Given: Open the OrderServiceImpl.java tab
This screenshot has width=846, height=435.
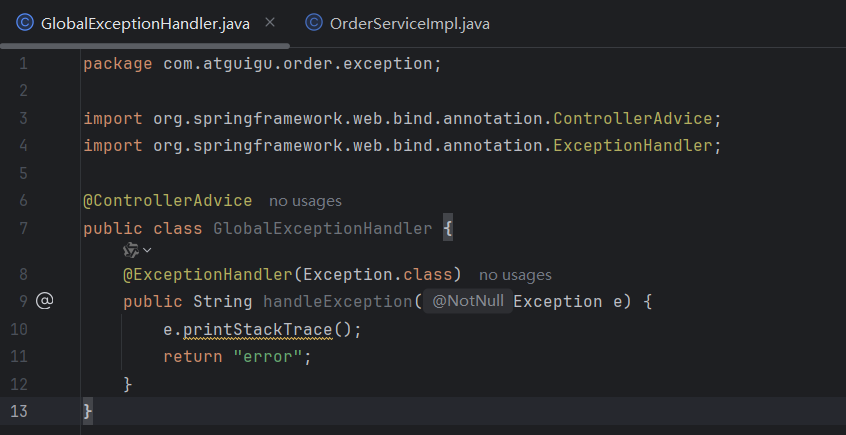Looking at the screenshot, I should point(410,24).
